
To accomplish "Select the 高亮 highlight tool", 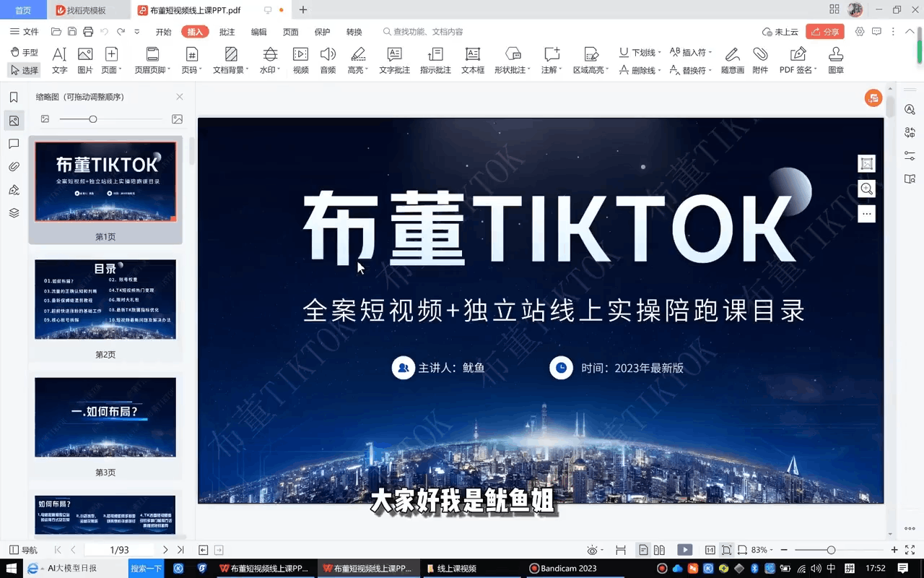I will tap(357, 61).
